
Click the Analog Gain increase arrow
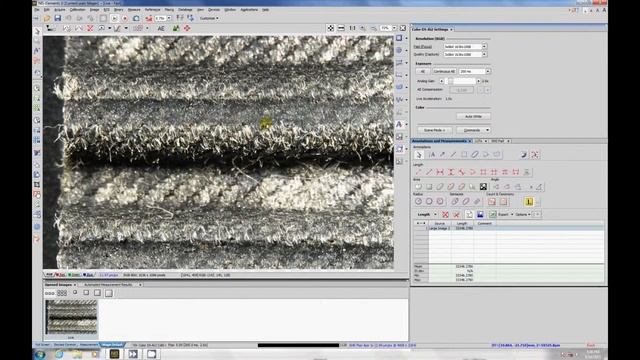point(479,81)
